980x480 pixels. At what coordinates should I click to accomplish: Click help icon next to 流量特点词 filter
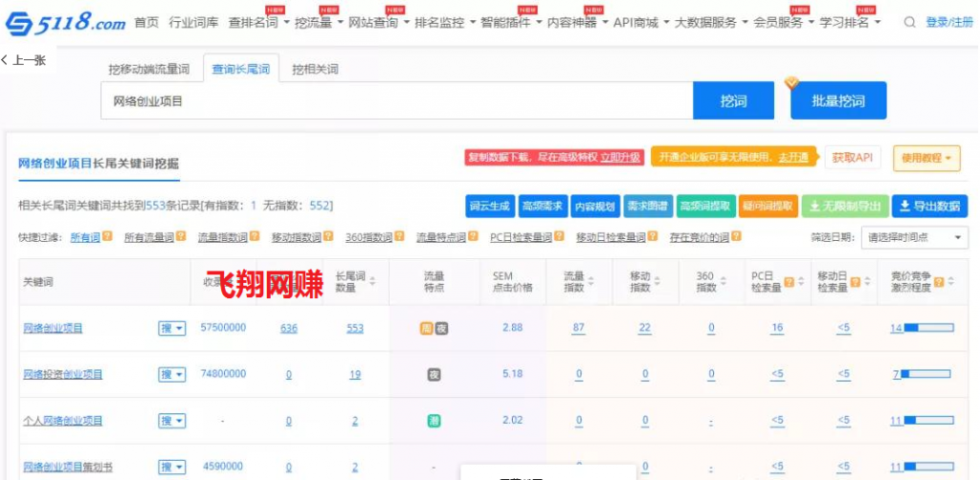click(x=473, y=236)
